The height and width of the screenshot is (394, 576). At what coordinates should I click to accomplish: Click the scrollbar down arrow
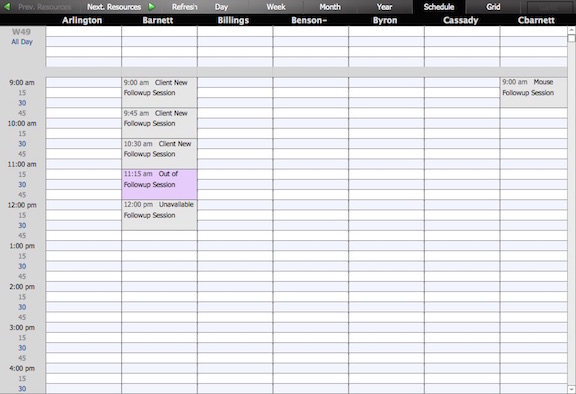[x=571, y=390]
